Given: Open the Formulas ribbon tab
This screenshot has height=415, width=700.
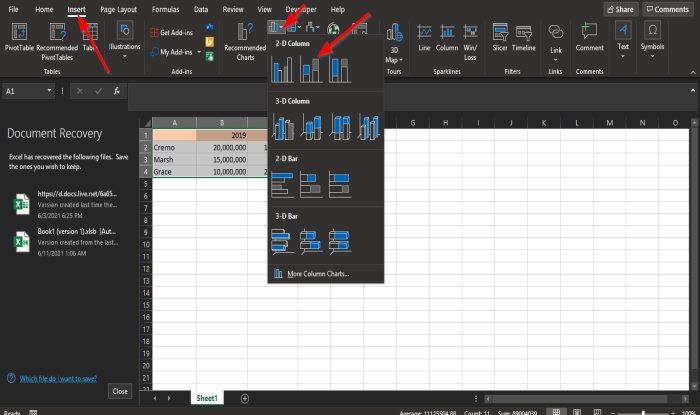Looking at the screenshot, I should point(165,9).
